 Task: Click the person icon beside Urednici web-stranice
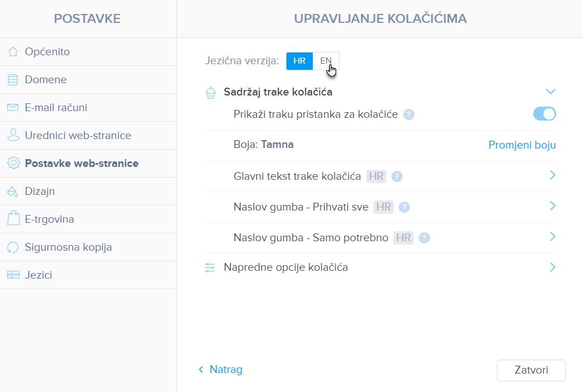pos(13,135)
